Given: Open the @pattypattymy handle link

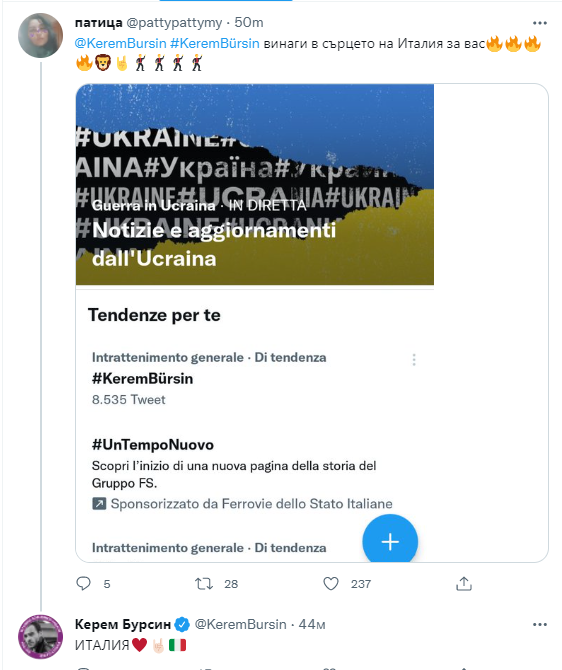Looking at the screenshot, I should (x=174, y=23).
